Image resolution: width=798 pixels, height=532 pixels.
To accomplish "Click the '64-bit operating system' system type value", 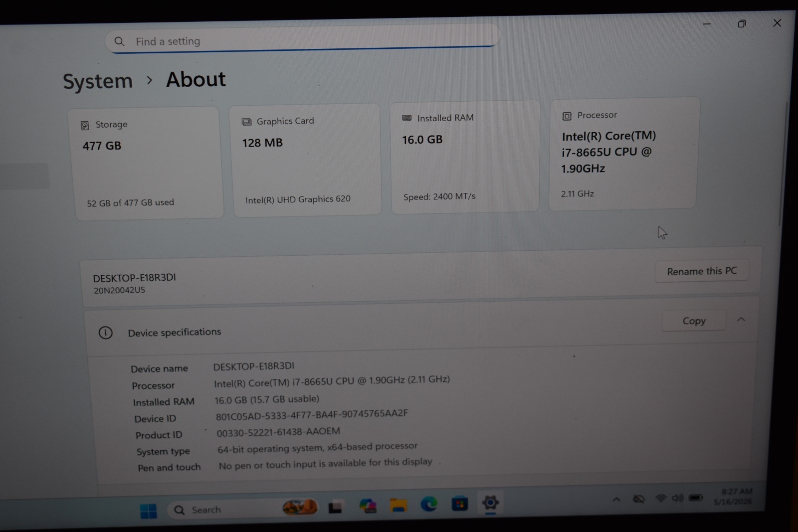I will click(318, 448).
